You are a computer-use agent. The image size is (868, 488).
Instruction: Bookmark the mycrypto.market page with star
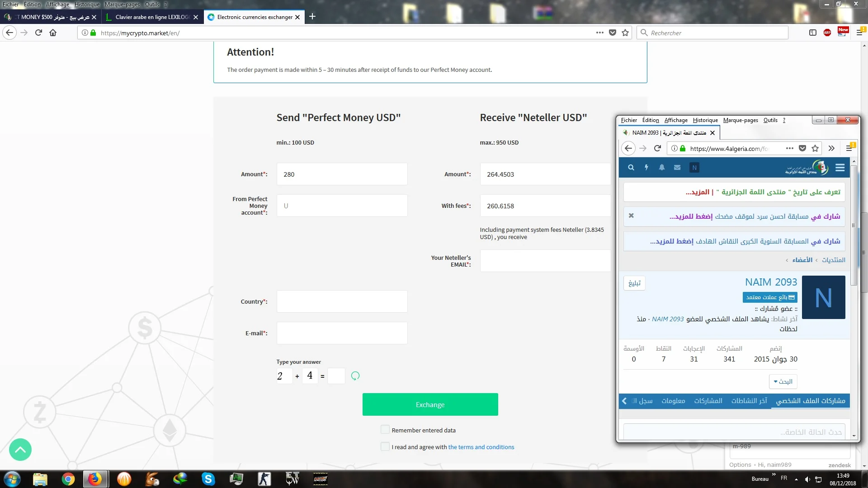625,33
